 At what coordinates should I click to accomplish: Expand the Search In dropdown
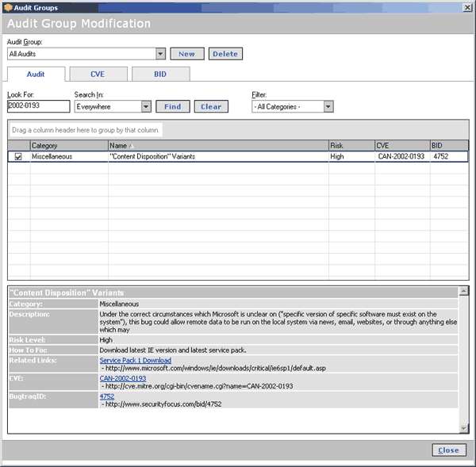point(146,106)
